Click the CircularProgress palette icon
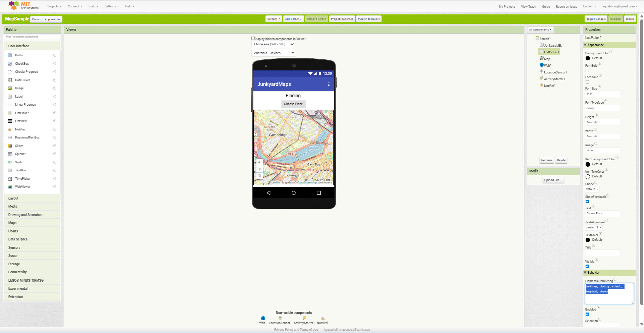Viewport: 644px width, 333px height. point(10,72)
